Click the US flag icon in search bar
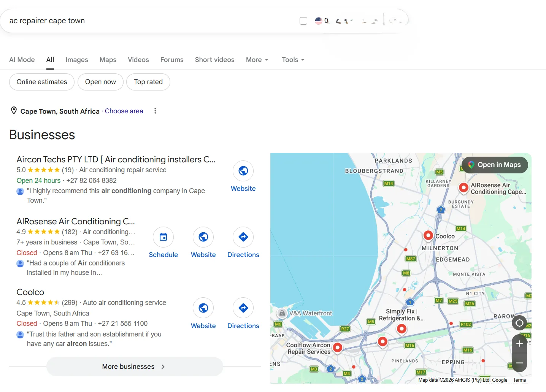The height and width of the screenshot is (392, 546). [319, 21]
